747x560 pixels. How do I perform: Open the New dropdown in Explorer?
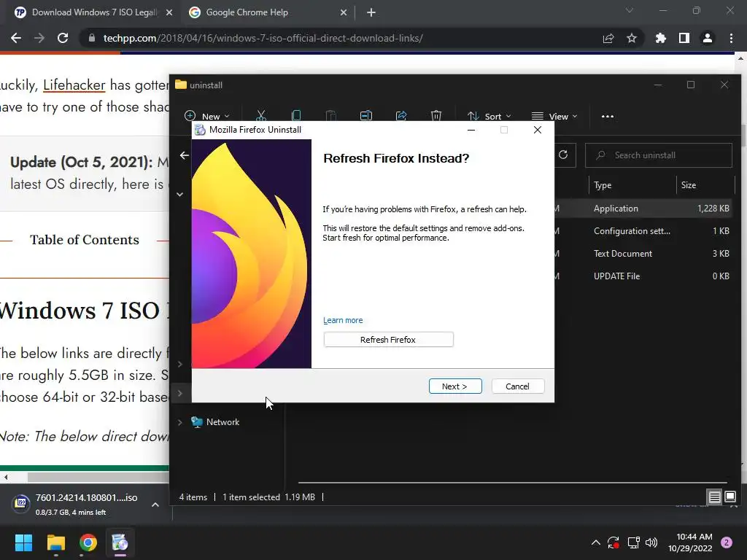(x=207, y=116)
